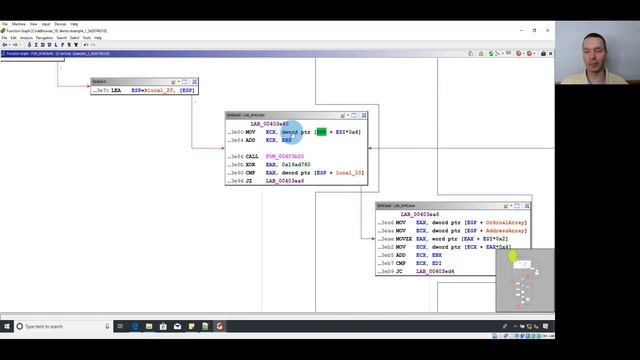
Task: Open Task View on the taskbar
Action: point(120,326)
